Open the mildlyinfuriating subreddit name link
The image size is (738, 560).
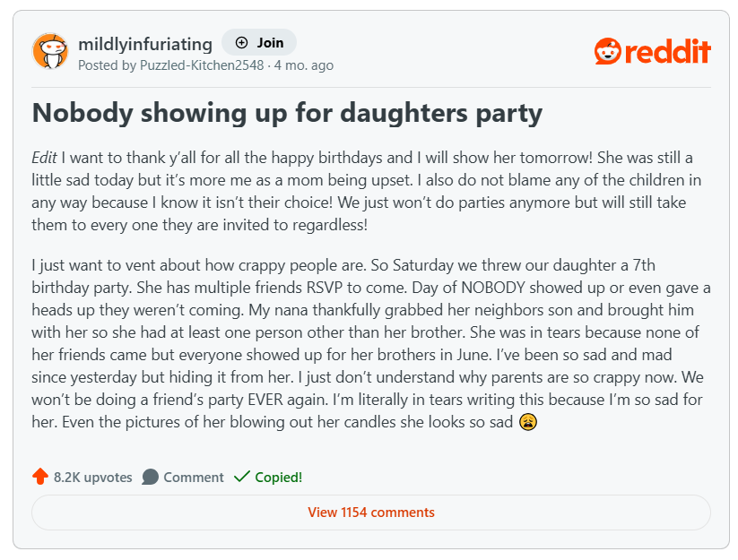pos(145,44)
